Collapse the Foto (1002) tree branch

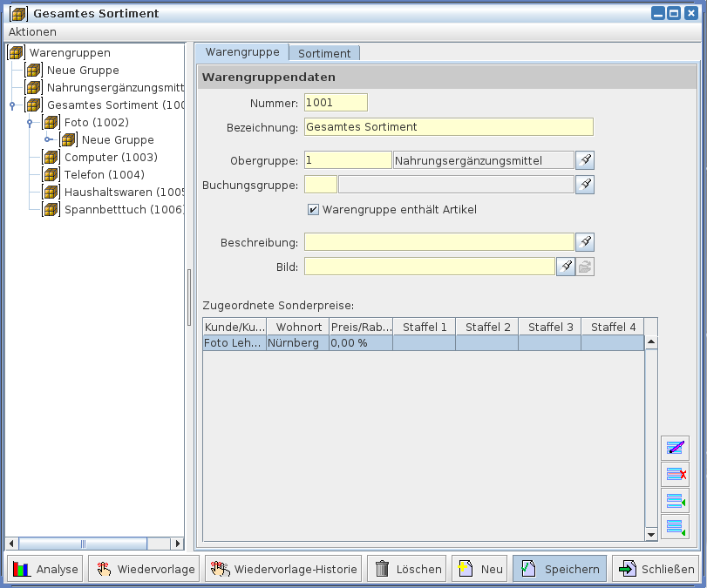click(x=30, y=123)
